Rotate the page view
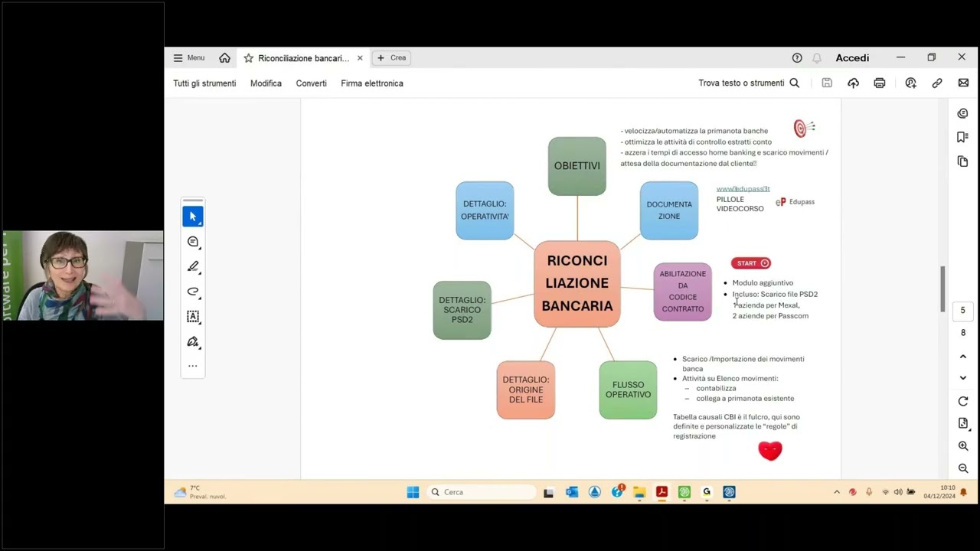This screenshot has height=551, width=980. [963, 402]
